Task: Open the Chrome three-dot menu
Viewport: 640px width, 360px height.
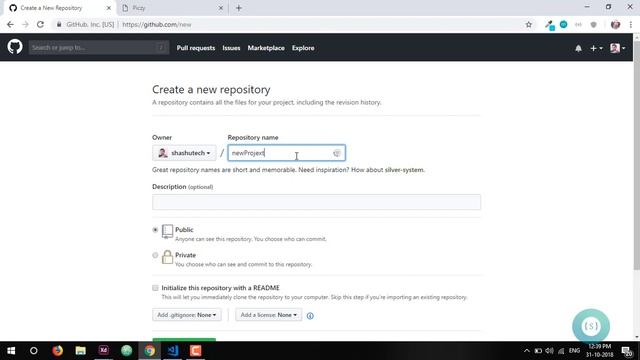Action: [631, 24]
